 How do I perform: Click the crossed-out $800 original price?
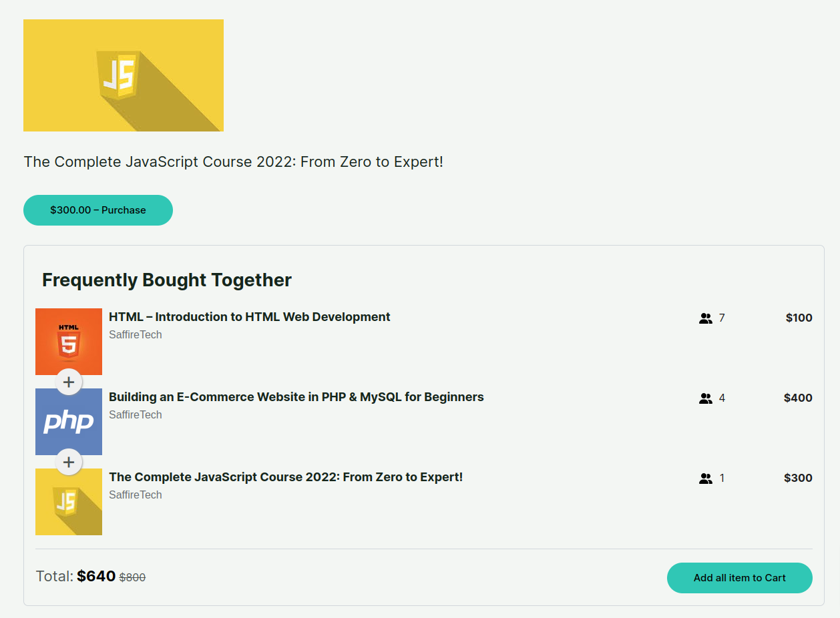tap(132, 578)
